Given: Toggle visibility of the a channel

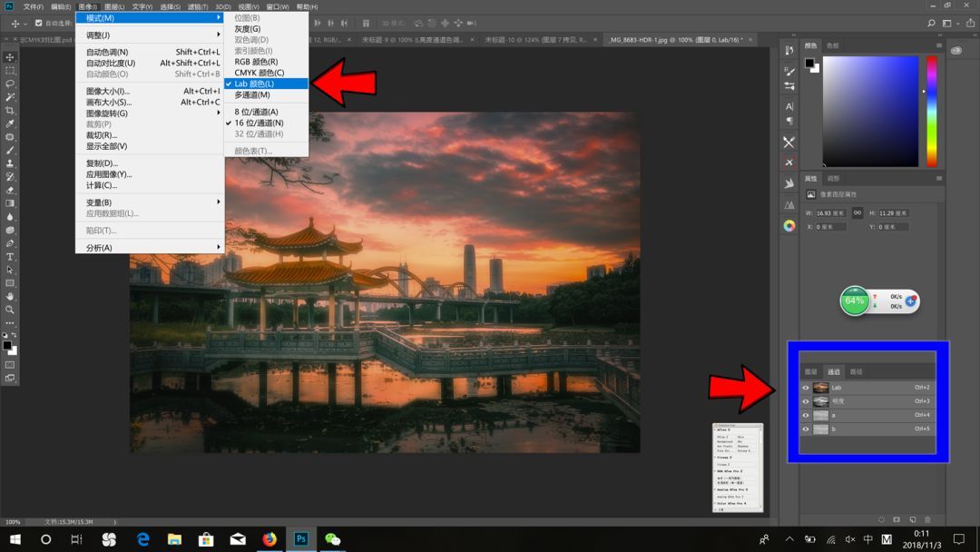Looking at the screenshot, I should coord(806,415).
